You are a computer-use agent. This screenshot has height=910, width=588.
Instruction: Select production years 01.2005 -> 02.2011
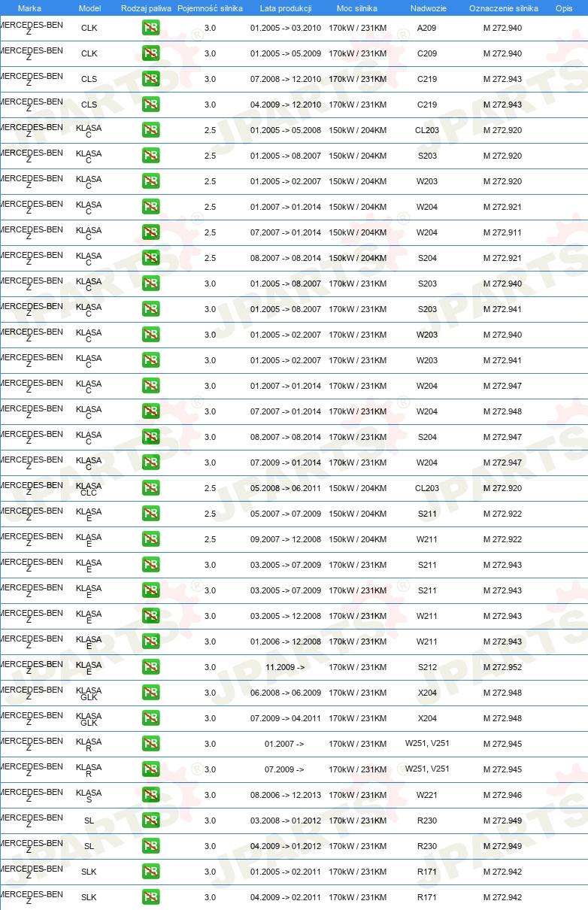click(286, 872)
